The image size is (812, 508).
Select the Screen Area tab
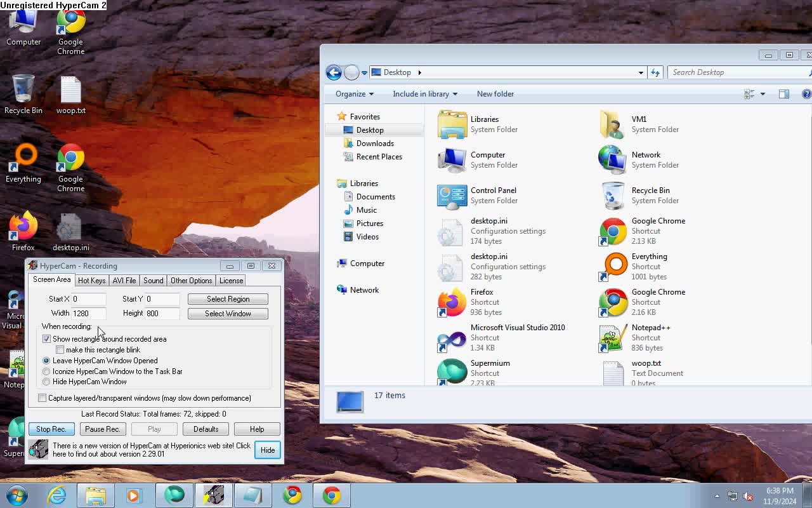[52, 279]
